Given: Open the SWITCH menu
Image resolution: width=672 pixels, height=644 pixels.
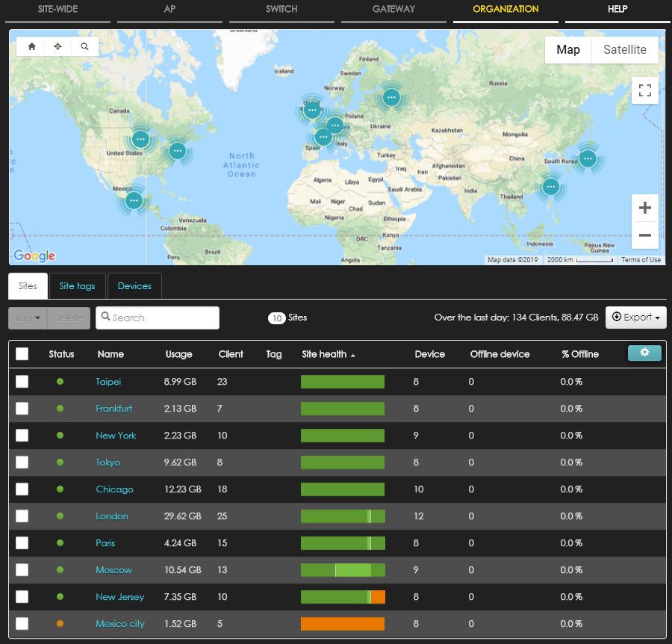Looking at the screenshot, I should (281, 9).
